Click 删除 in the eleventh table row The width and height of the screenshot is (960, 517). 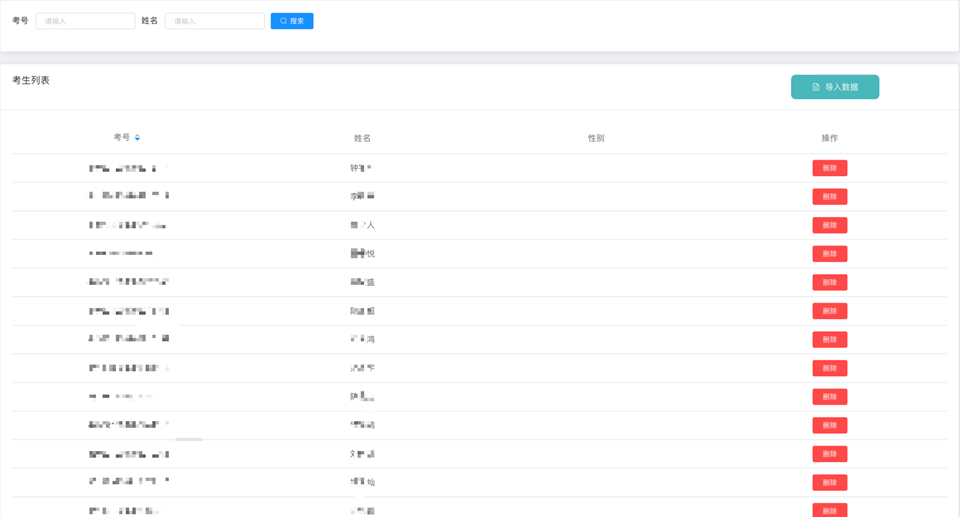click(x=829, y=454)
